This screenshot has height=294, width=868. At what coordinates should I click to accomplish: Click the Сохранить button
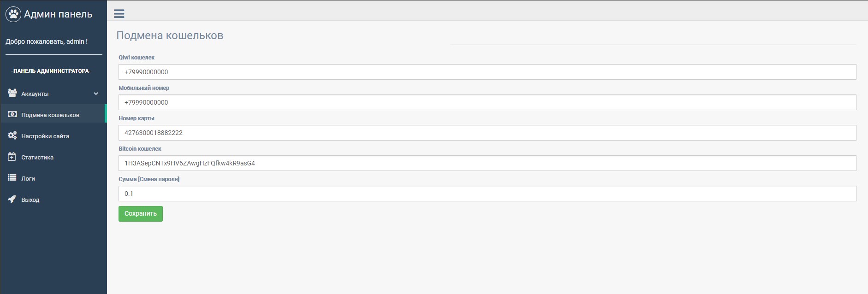click(141, 214)
